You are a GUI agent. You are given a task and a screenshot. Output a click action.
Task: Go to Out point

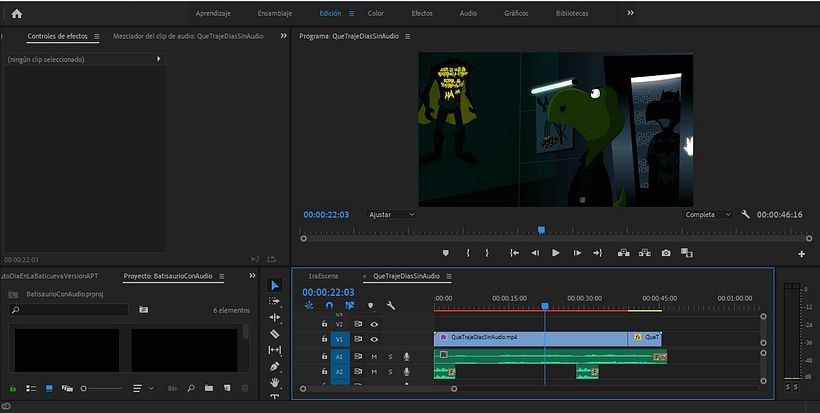598,253
